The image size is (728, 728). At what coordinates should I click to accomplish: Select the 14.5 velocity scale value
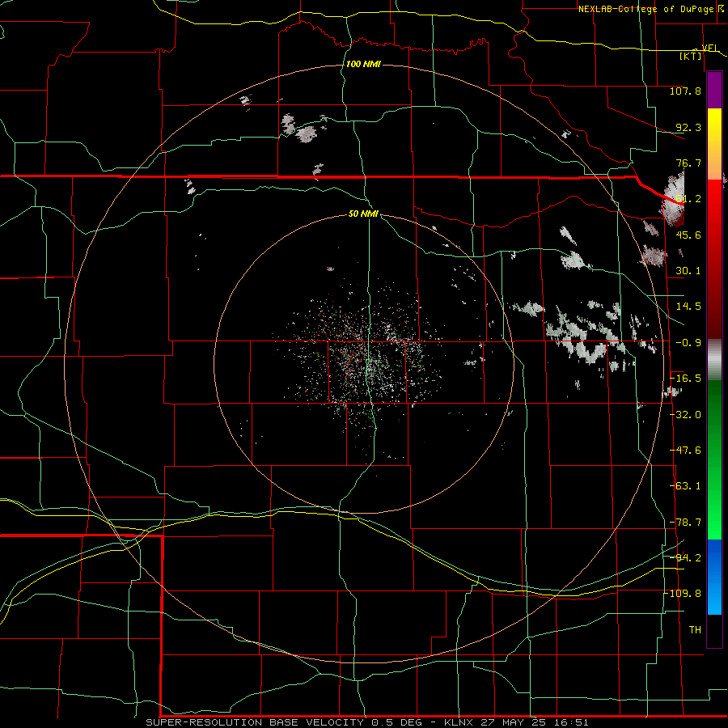point(688,307)
